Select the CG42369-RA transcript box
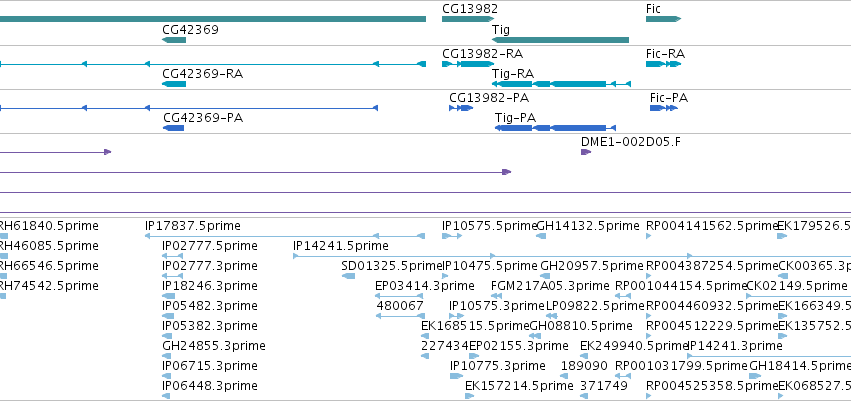The image size is (851, 401). [174, 84]
